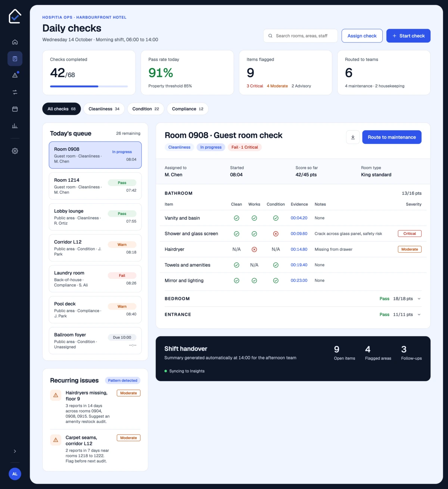448x489 pixels.
Task: Open evidence clip 00:04.20
Action: [x=299, y=218]
